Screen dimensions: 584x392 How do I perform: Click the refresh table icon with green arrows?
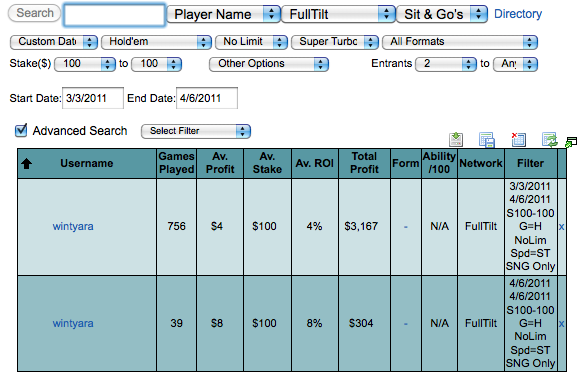click(x=549, y=139)
